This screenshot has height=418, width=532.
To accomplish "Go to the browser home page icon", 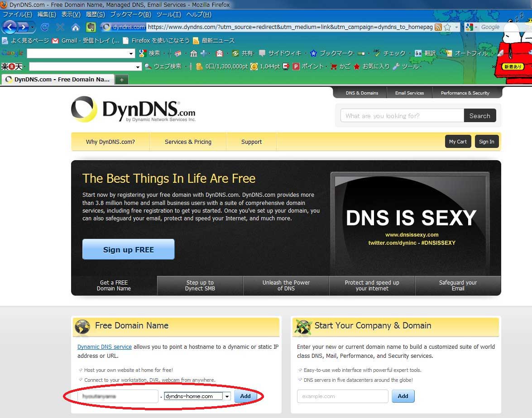I will tap(76, 27).
